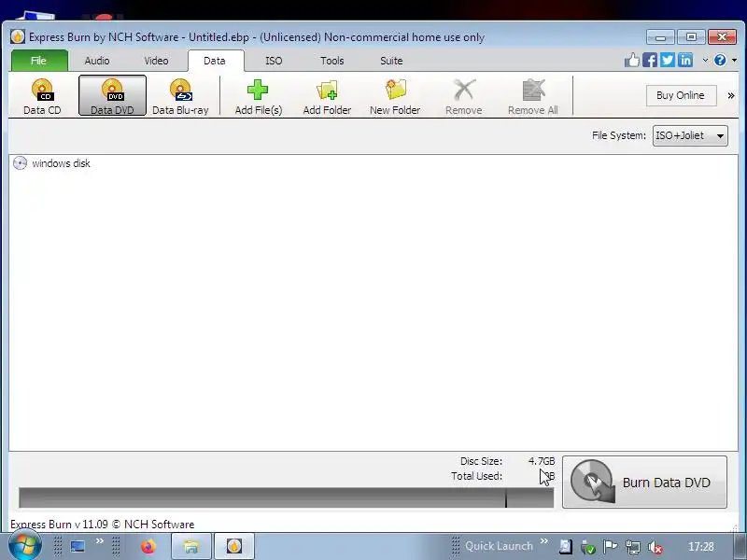Open the File System ISO+Joliet dropdown
Screen dimensions: 747x560
pyautogui.click(x=690, y=135)
